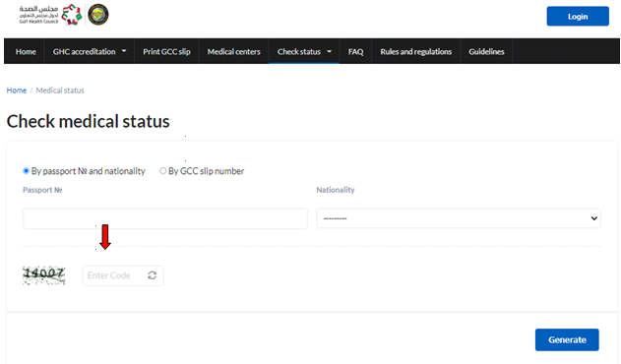Click the Check medical status heading
Viewport: 621px width, 364px height.
[x=89, y=121]
